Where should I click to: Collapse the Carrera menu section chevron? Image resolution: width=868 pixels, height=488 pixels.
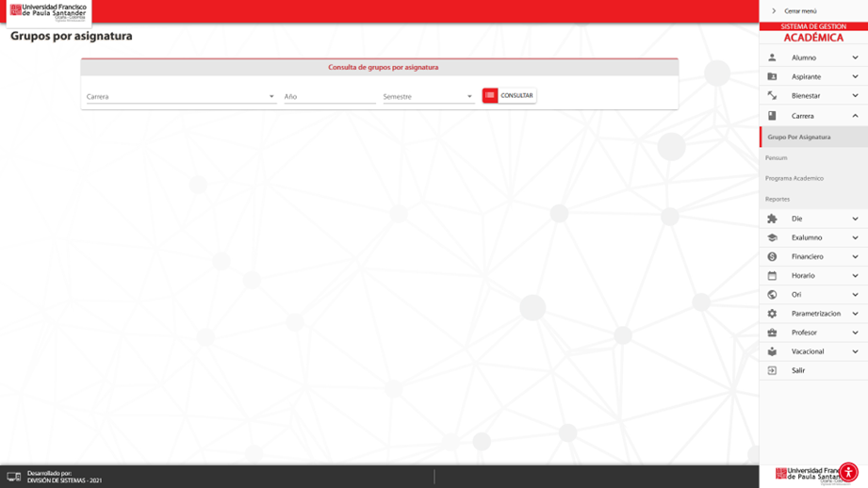coord(855,116)
